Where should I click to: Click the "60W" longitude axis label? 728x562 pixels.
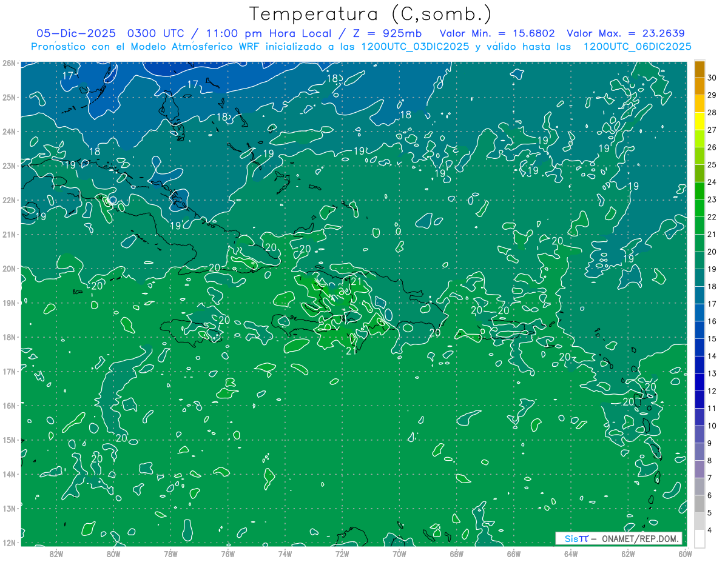[685, 554]
